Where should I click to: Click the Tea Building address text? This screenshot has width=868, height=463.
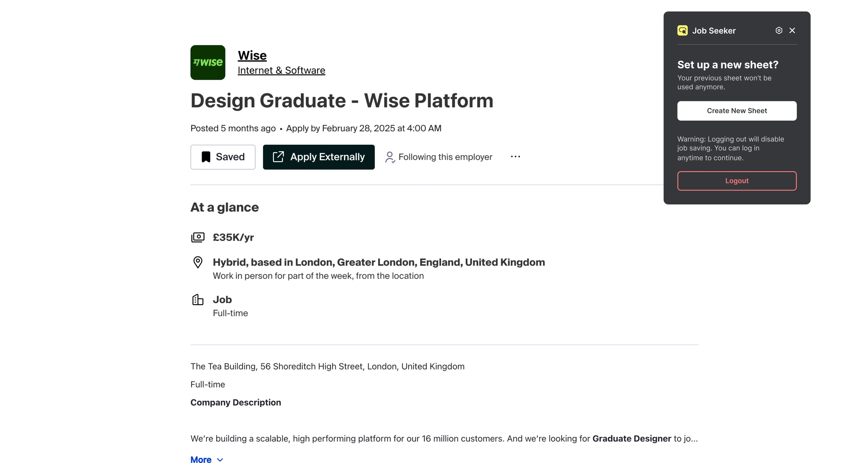327,366
